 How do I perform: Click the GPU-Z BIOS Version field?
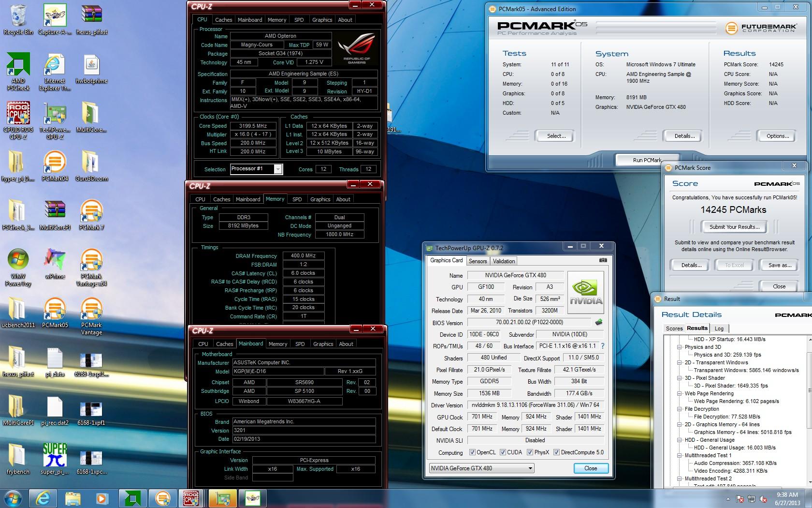pos(529,322)
